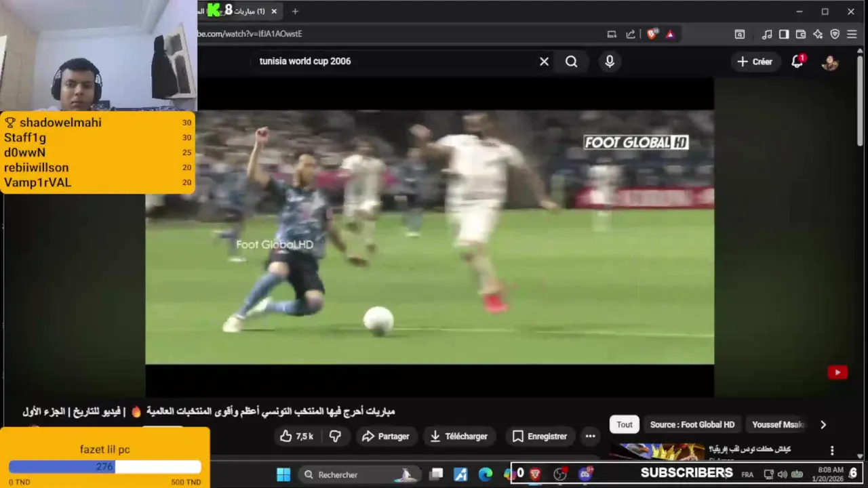This screenshot has height=488, width=868.
Task: Toggle the Brave sidebar panel icon
Action: [784, 34]
